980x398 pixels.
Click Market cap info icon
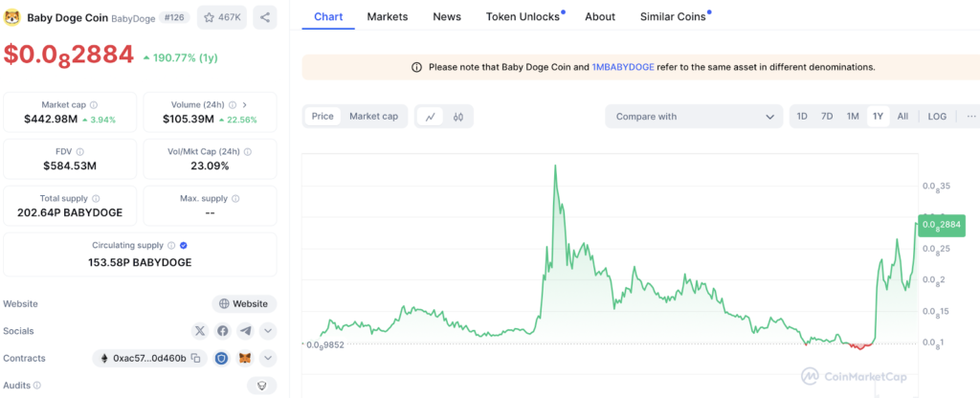click(94, 105)
